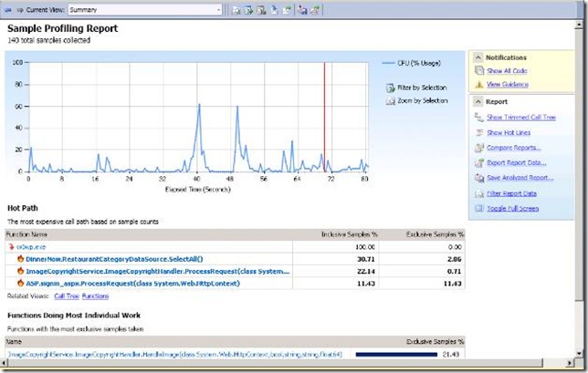Click the 30.71 inclusive samples cell
Screen dimensions: 588x373
coord(335,259)
